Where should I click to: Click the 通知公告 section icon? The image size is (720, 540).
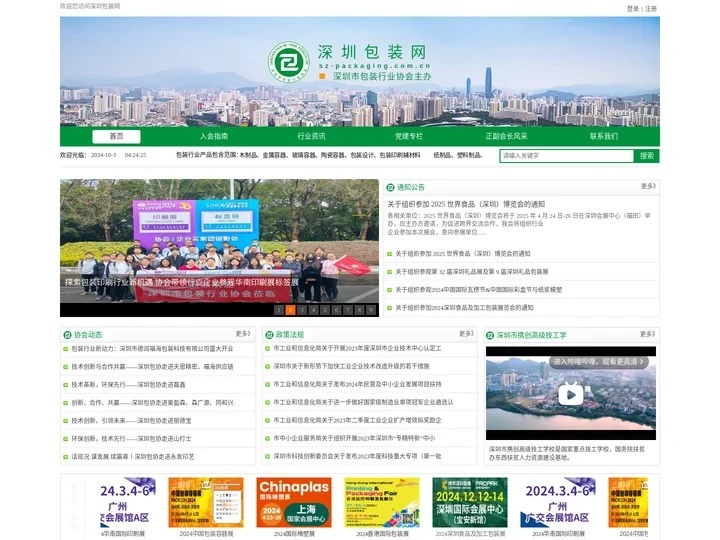click(x=390, y=187)
